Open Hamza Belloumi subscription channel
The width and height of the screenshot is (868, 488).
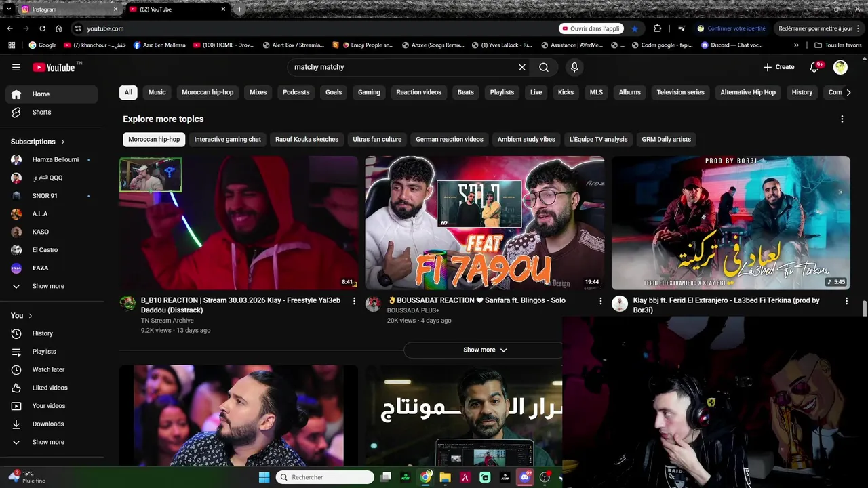click(52, 160)
